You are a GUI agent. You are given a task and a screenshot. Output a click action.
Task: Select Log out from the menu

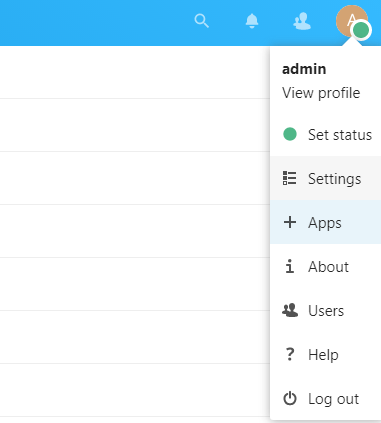(326, 398)
